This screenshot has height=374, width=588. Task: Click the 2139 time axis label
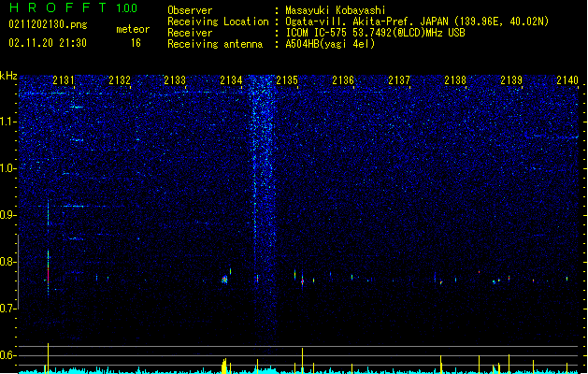pos(511,79)
